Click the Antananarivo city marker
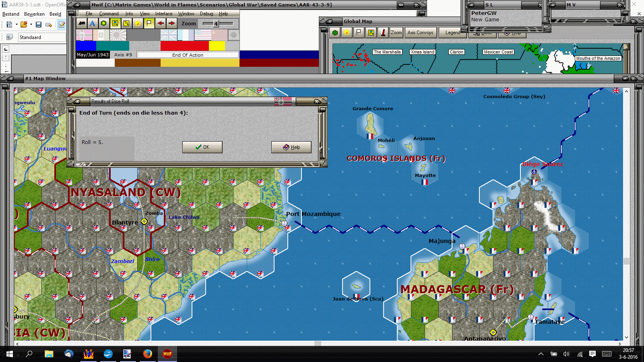 [x=493, y=332]
